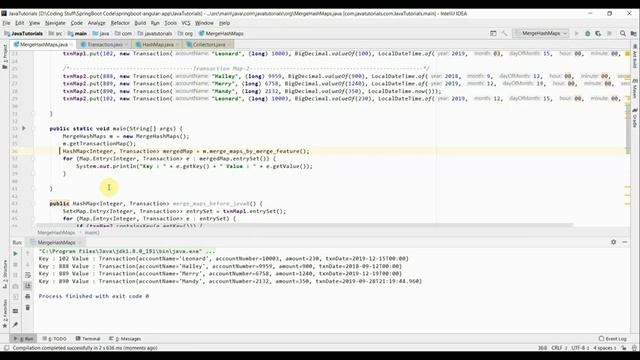Click the print icon in Run console toolbar

pos(28,296)
